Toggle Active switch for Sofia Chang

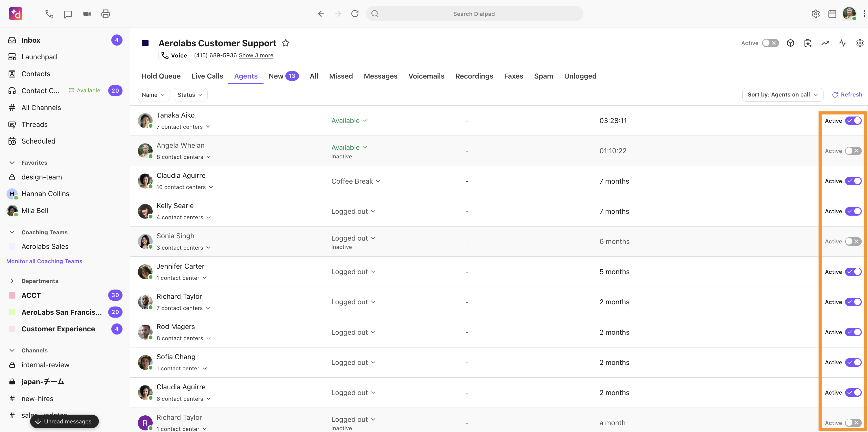click(853, 363)
